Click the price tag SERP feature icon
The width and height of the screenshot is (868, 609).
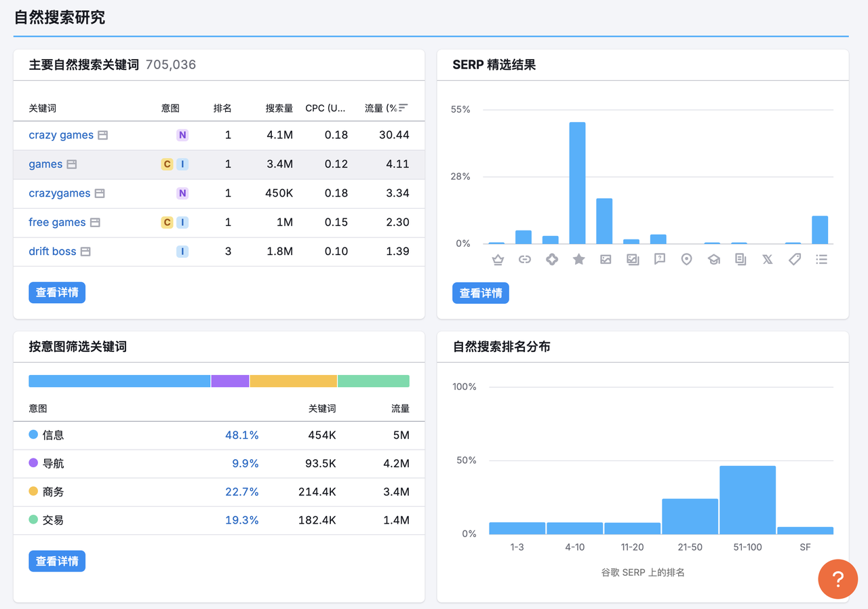tap(795, 259)
